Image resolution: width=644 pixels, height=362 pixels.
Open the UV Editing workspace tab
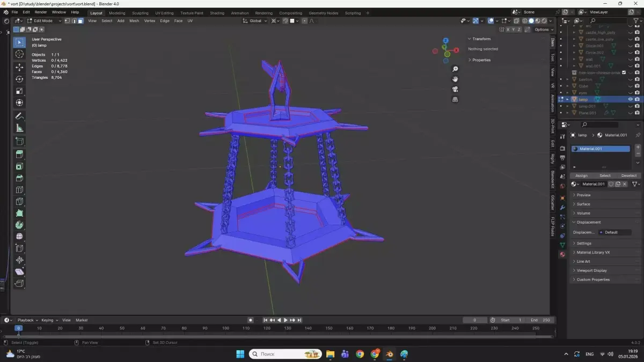coord(164,13)
